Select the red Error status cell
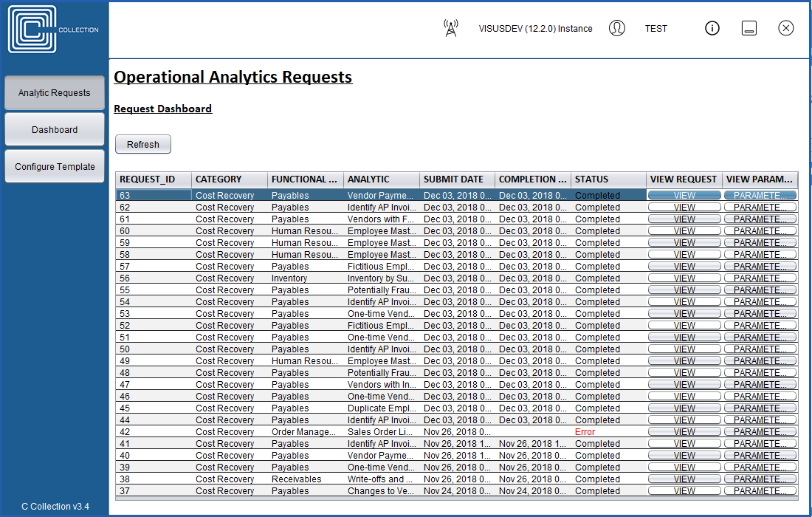The width and height of the screenshot is (812, 517). point(608,432)
